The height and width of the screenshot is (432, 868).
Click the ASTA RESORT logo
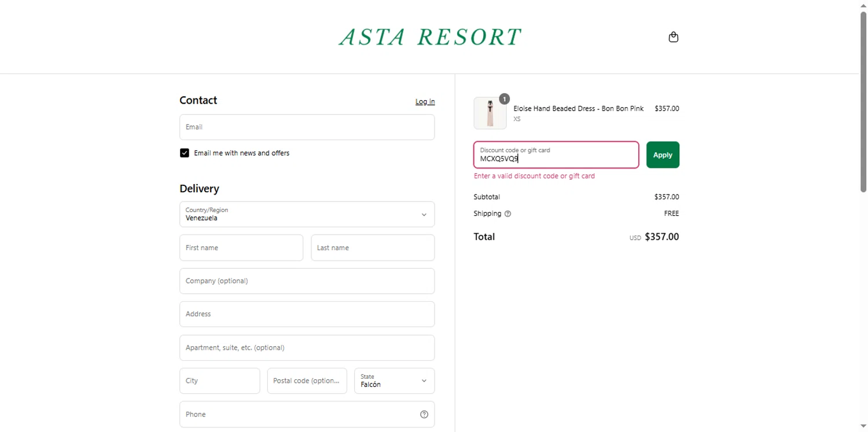[x=430, y=37]
